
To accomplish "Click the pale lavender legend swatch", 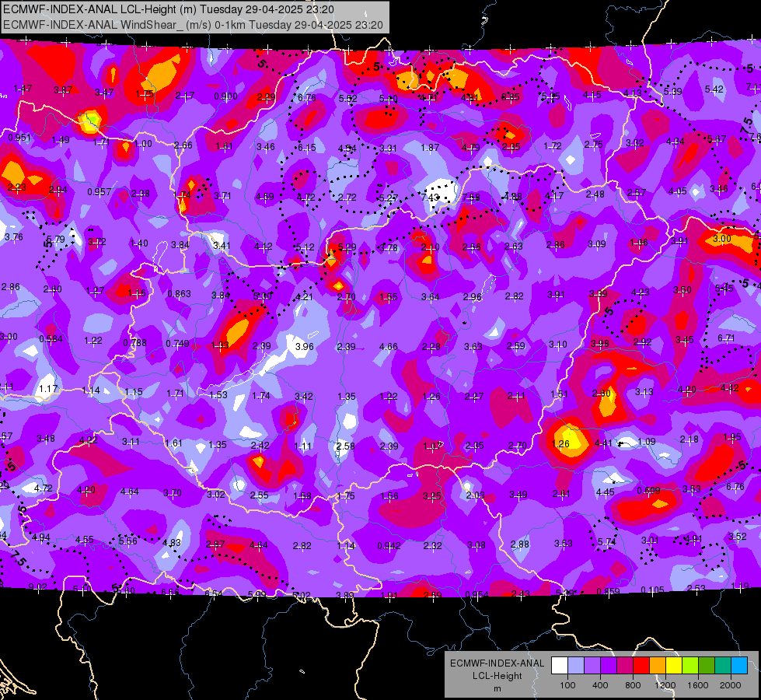I will (575, 666).
